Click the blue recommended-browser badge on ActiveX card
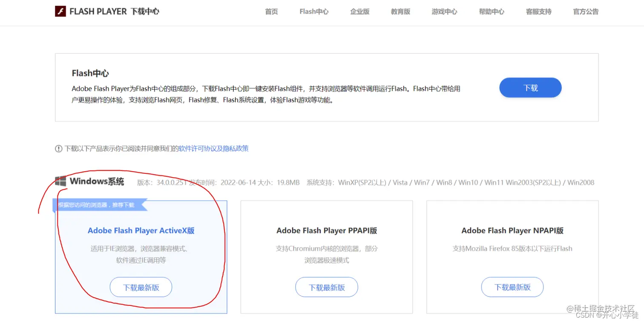This screenshot has width=644, height=322. 99,205
